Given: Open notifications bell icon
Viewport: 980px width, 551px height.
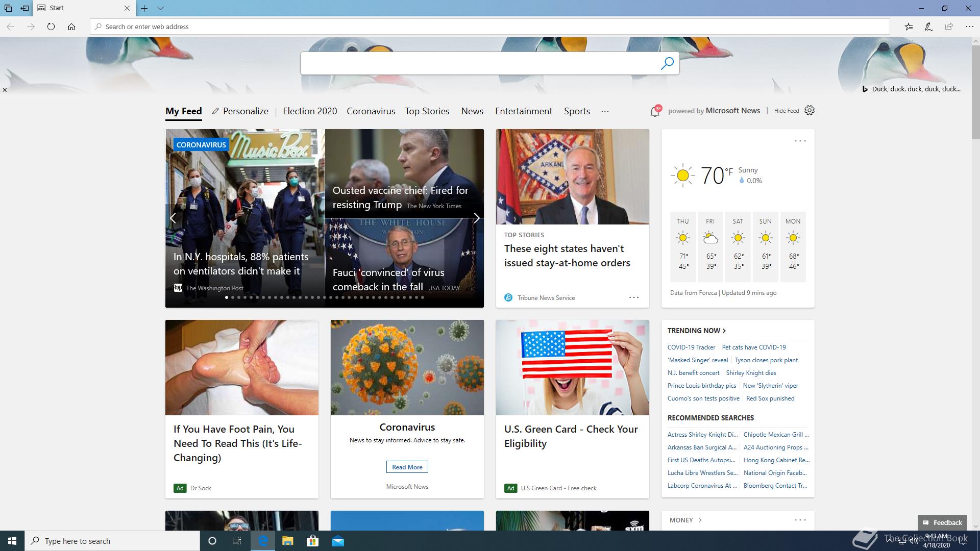Looking at the screenshot, I should (655, 111).
